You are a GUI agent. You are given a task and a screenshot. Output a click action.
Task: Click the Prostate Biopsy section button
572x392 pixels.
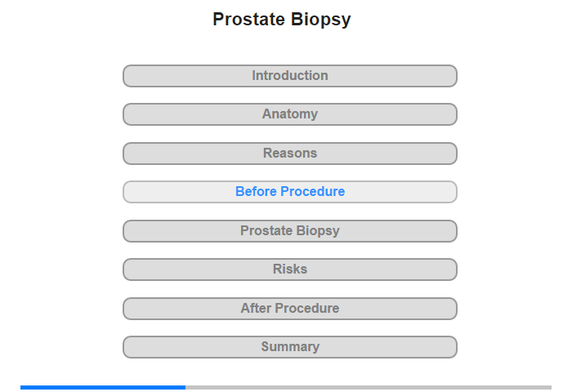(x=290, y=231)
